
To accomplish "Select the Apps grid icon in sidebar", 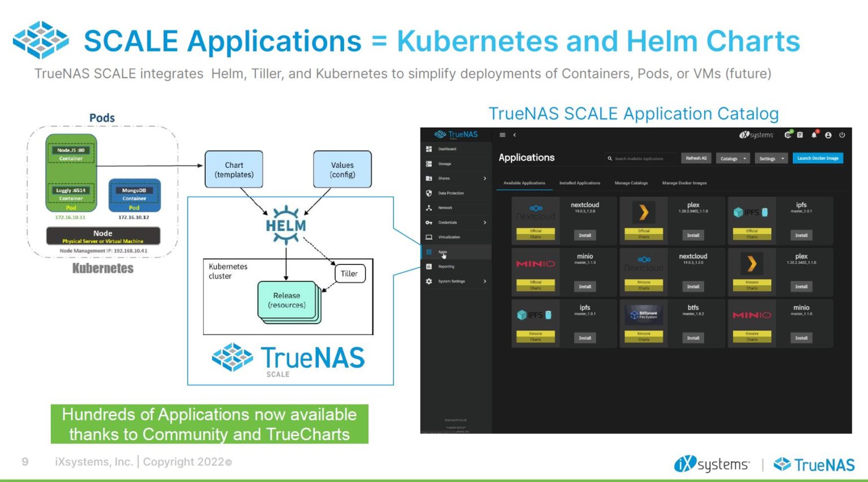I will pyautogui.click(x=430, y=251).
